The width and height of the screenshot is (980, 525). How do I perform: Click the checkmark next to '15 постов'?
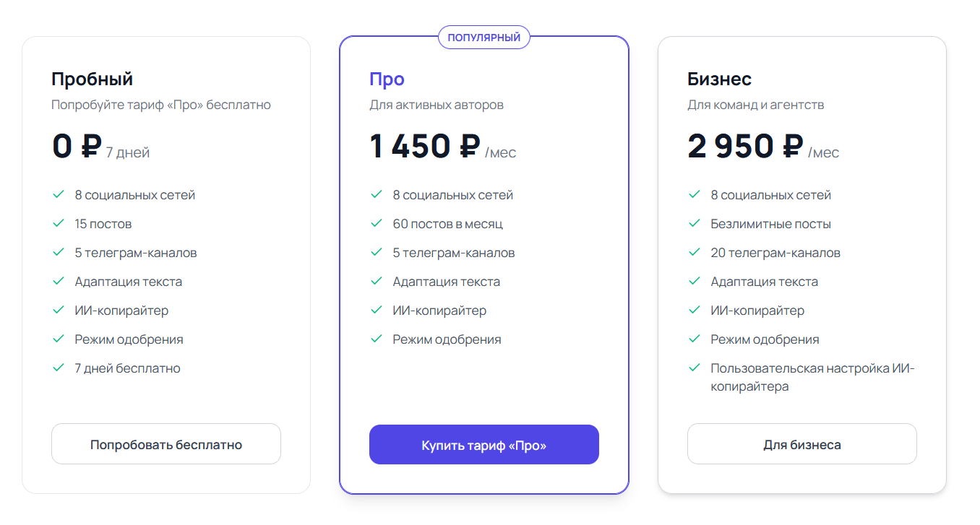pyautogui.click(x=59, y=223)
